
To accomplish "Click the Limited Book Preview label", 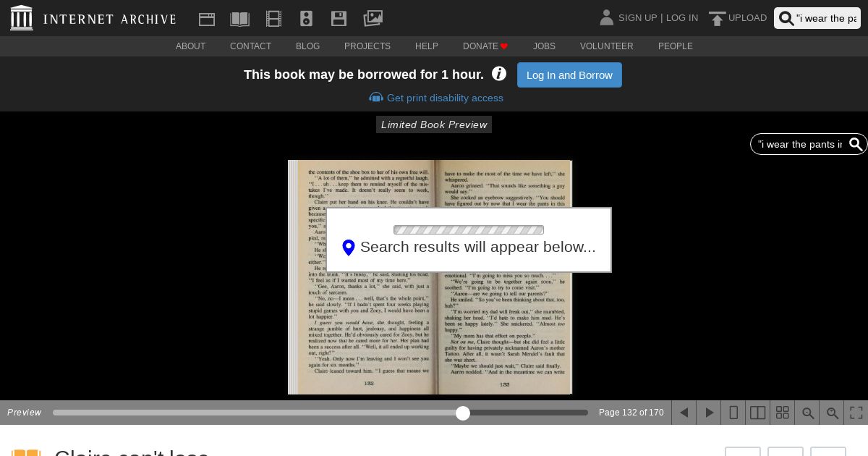I will tap(434, 124).
